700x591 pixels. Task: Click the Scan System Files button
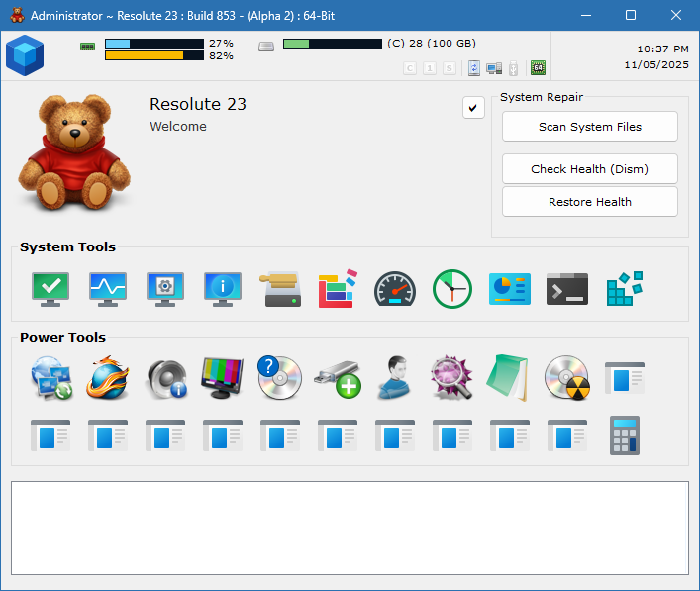[590, 127]
